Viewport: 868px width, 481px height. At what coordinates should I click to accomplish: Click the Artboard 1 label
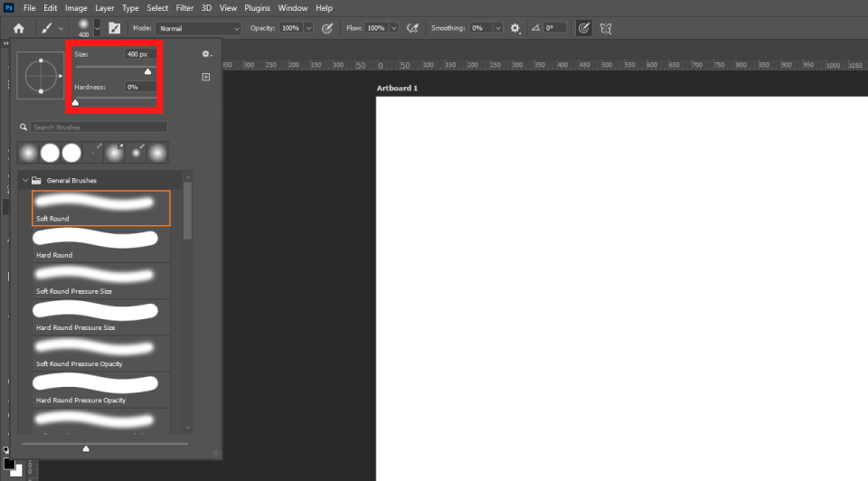tap(397, 88)
